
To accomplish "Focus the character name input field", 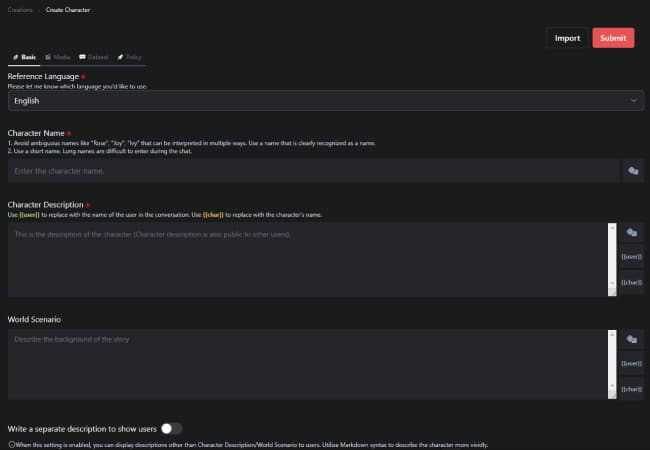I will (x=312, y=171).
